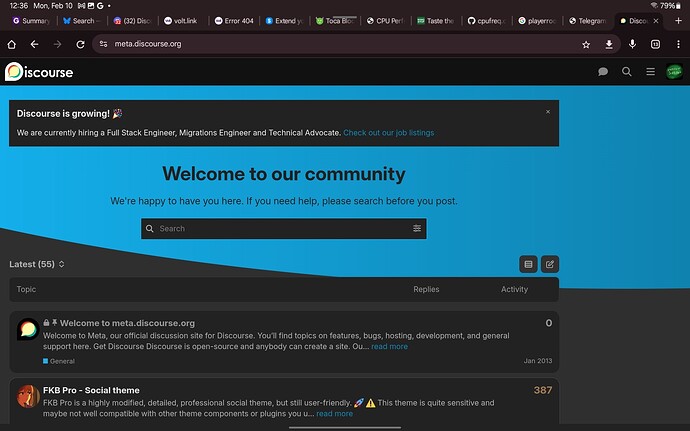Image resolution: width=690 pixels, height=431 pixels.
Task: Switch to the CPU Perf browser tab
Action: 385,21
